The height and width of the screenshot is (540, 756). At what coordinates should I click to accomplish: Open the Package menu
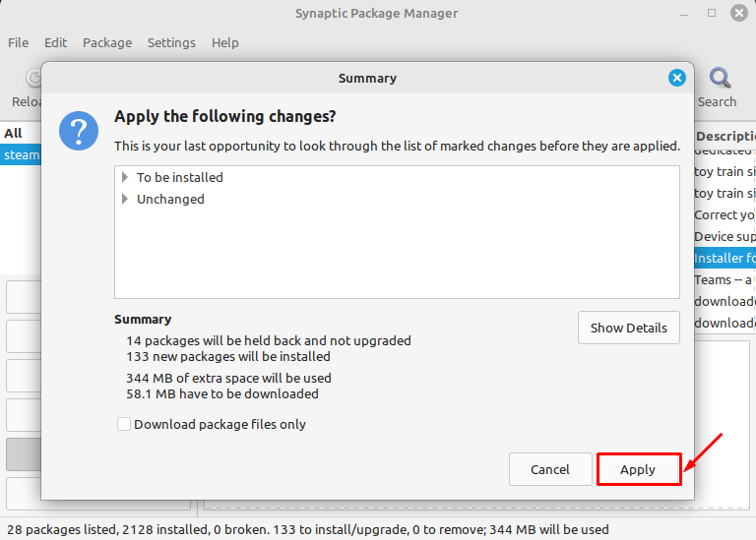(107, 42)
